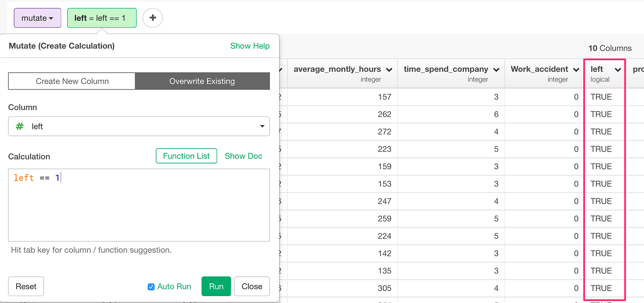
Task: Select the Overwrite Existing tab
Action: tap(202, 81)
